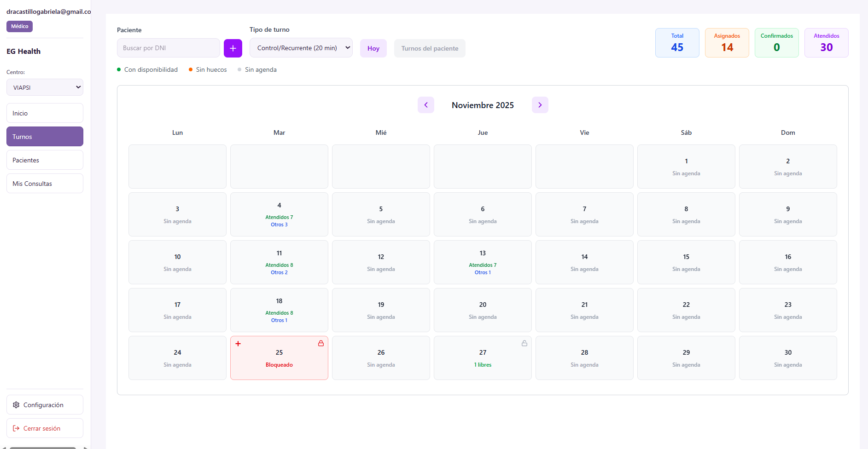Click the Buscar por DNI field
Viewport: 868px width, 449px height.
click(x=168, y=47)
